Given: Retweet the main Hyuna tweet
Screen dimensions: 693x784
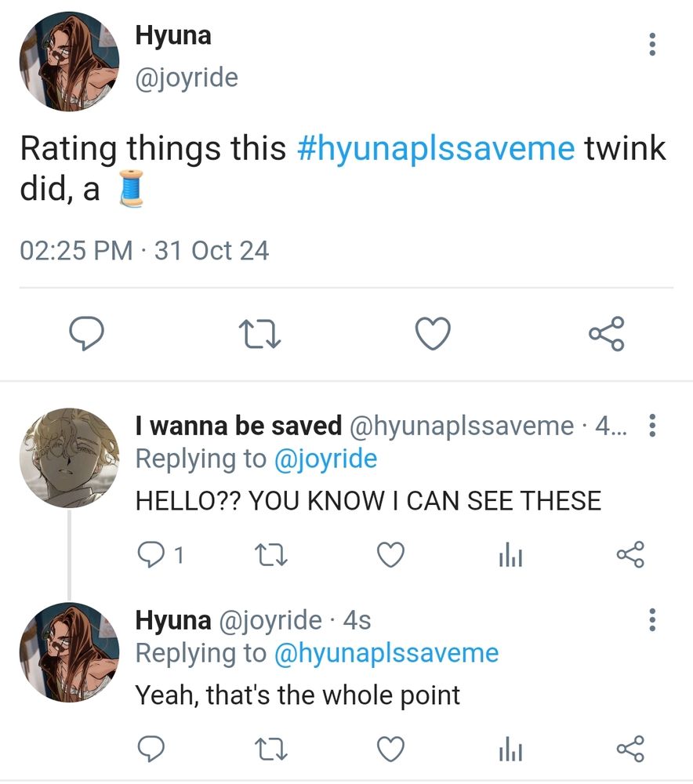Looking at the screenshot, I should 259,335.
